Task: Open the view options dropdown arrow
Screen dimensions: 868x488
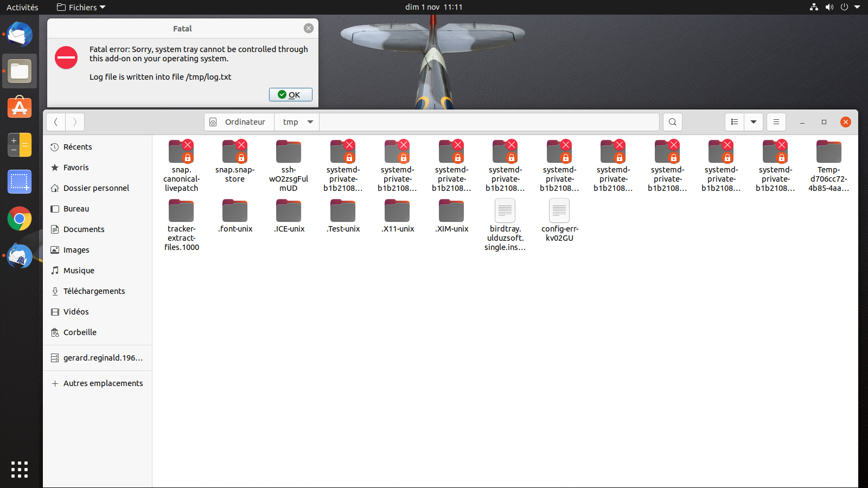Action: click(x=754, y=122)
